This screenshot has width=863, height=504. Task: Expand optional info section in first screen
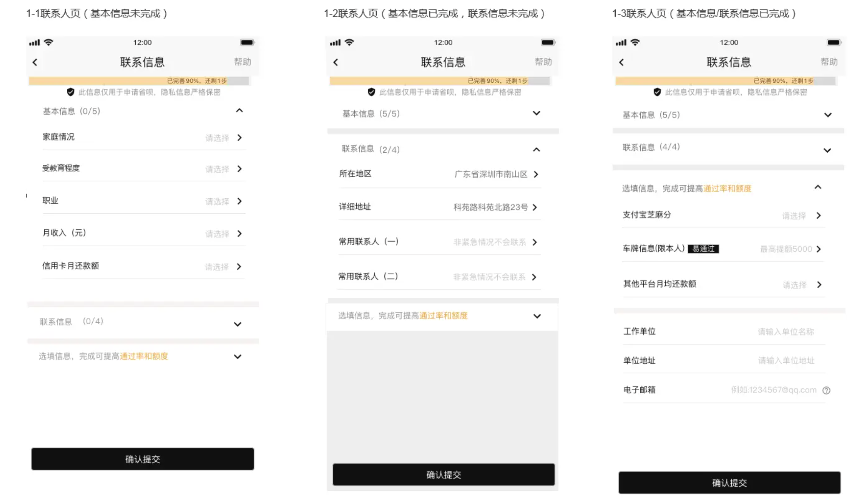237,357
